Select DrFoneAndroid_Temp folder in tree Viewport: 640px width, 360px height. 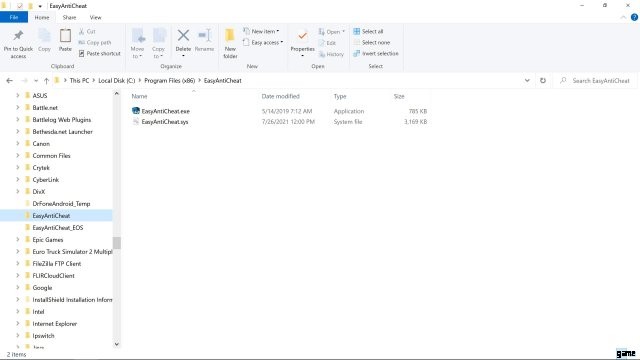pos(61,204)
